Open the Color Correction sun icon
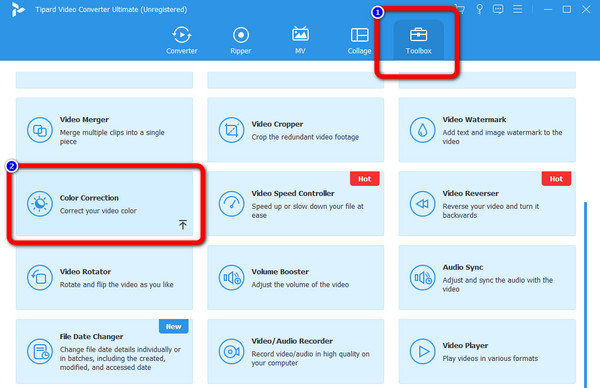The width and height of the screenshot is (600, 388). coord(40,204)
